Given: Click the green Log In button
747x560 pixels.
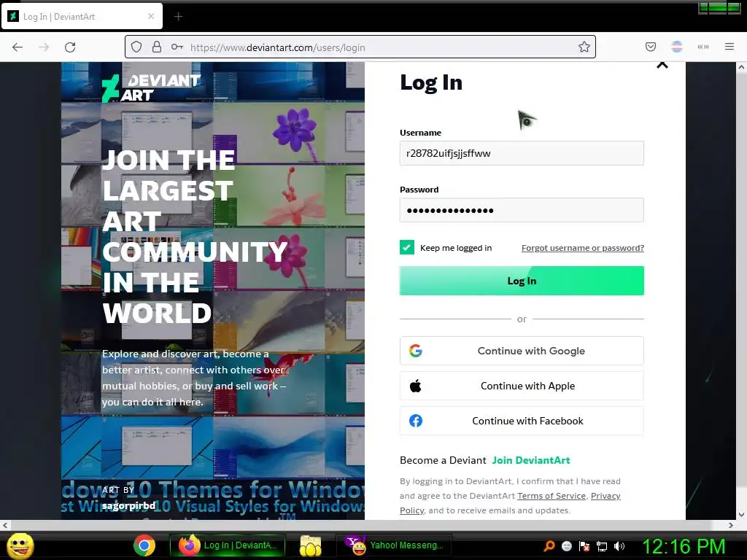Looking at the screenshot, I should click(x=522, y=281).
